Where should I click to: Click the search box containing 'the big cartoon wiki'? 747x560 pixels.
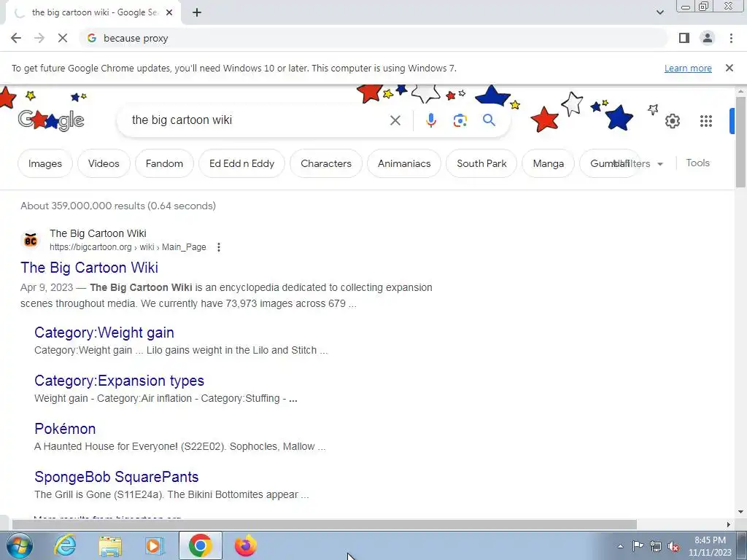tap(258, 120)
